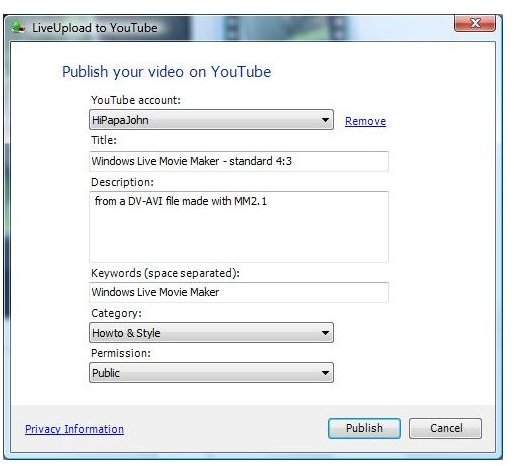This screenshot has height=466, width=514.
Task: Click the Publish button
Action: pyautogui.click(x=364, y=428)
